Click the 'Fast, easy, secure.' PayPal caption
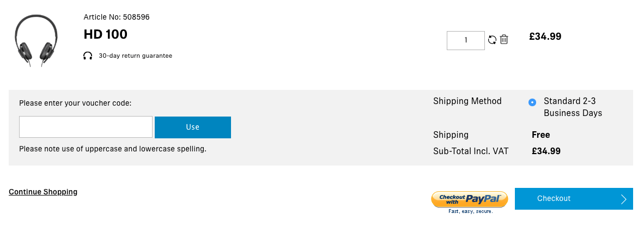 click(x=470, y=211)
